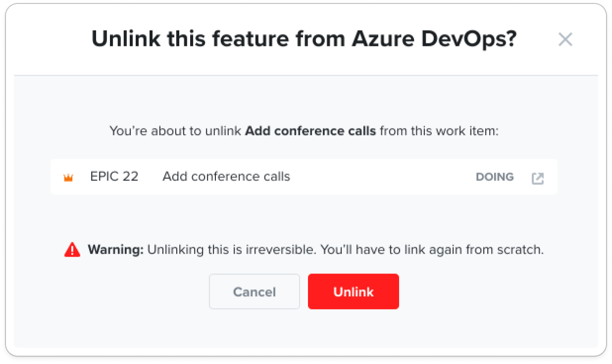612x364 pixels.
Task: Click the text Unlinking this is irreversible
Action: [x=232, y=250]
